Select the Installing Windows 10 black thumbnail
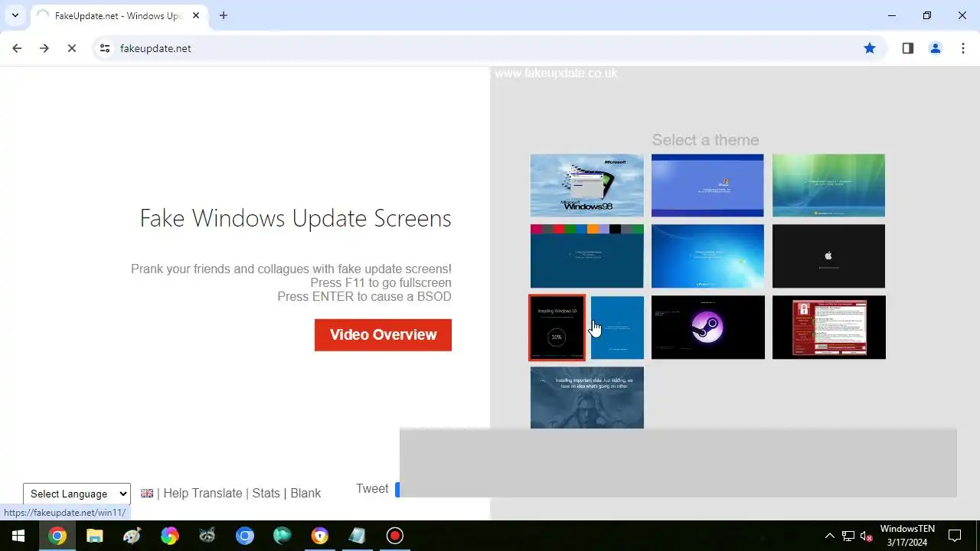This screenshot has height=551, width=980. click(557, 328)
